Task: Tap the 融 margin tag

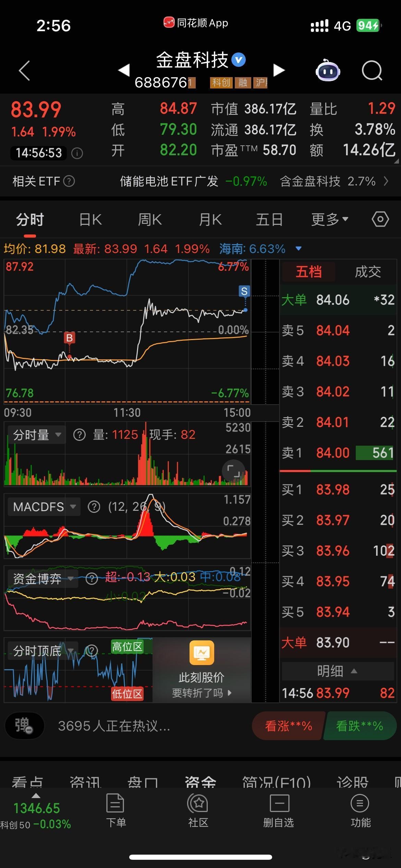Action: click(243, 82)
